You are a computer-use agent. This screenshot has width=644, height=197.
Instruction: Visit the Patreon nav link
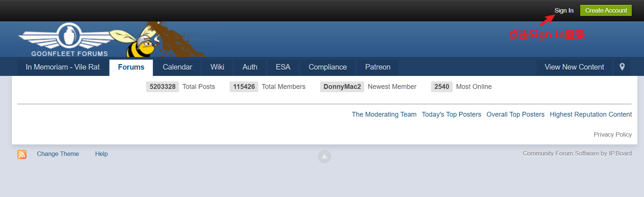point(378,67)
